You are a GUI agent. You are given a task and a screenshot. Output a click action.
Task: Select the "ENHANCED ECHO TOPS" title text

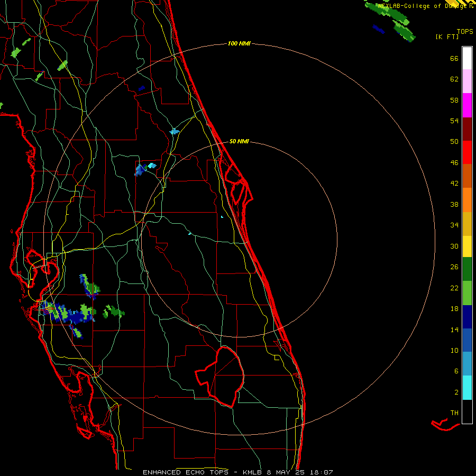point(188,472)
